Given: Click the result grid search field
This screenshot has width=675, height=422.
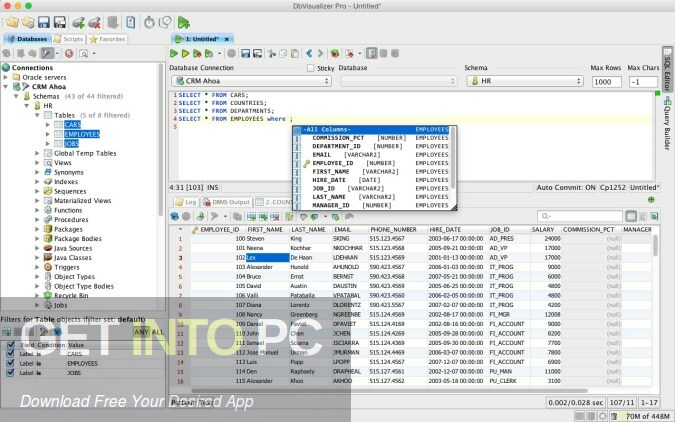Looking at the screenshot, I should [579, 216].
